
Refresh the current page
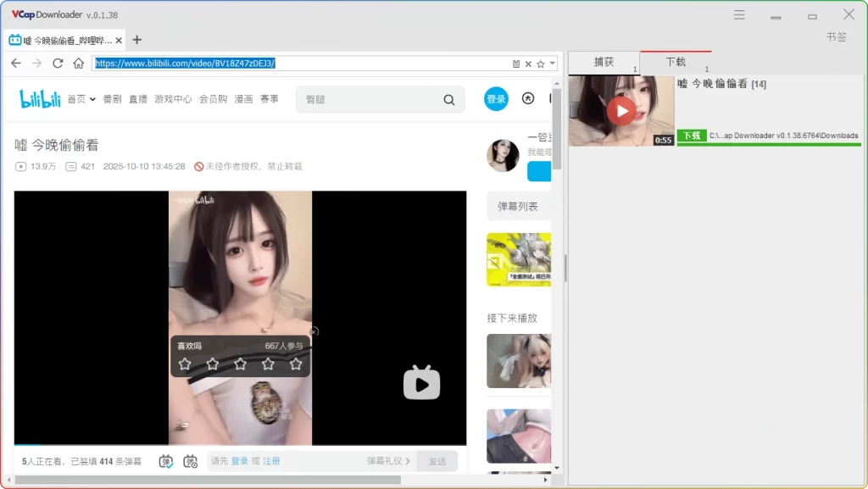click(x=58, y=63)
